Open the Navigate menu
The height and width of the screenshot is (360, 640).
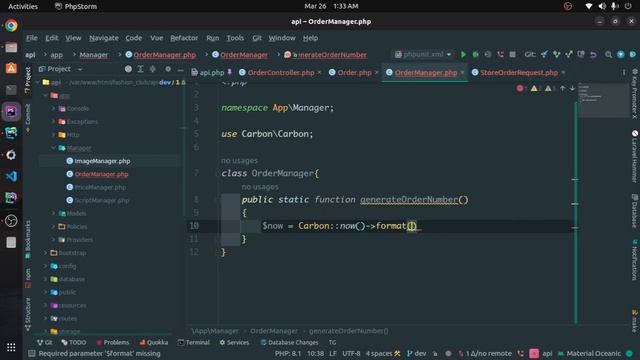104,38
